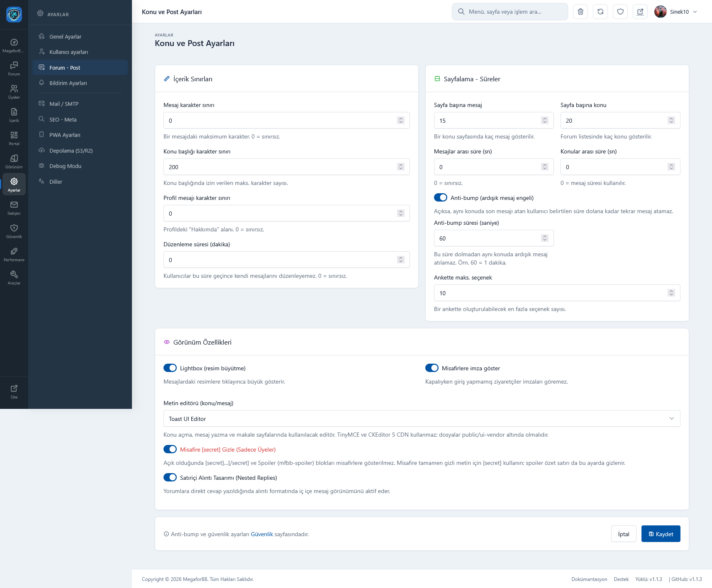Viewport: 712px width, 588px height.
Task: Follow the Güvenlik link in footer note
Action: pos(262,535)
